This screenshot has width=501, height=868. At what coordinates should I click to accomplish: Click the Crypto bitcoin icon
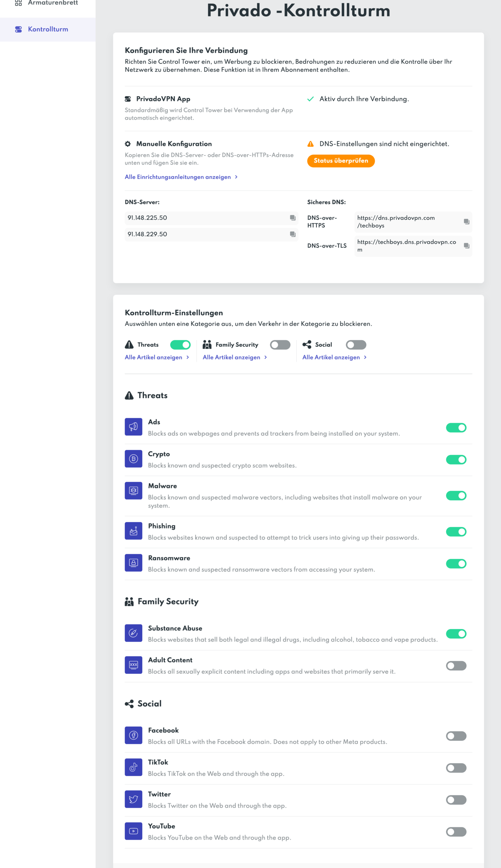[134, 459]
